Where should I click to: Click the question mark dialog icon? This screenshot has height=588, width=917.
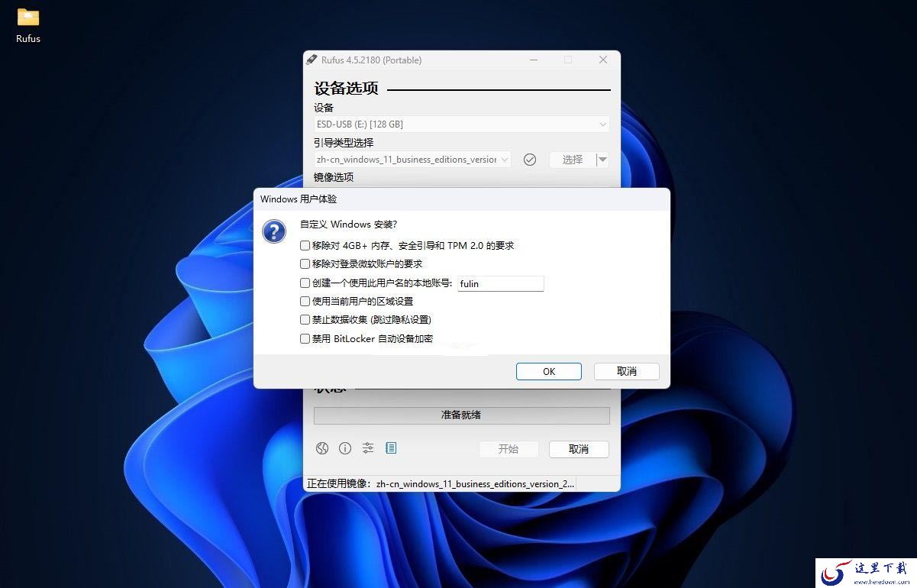274,231
